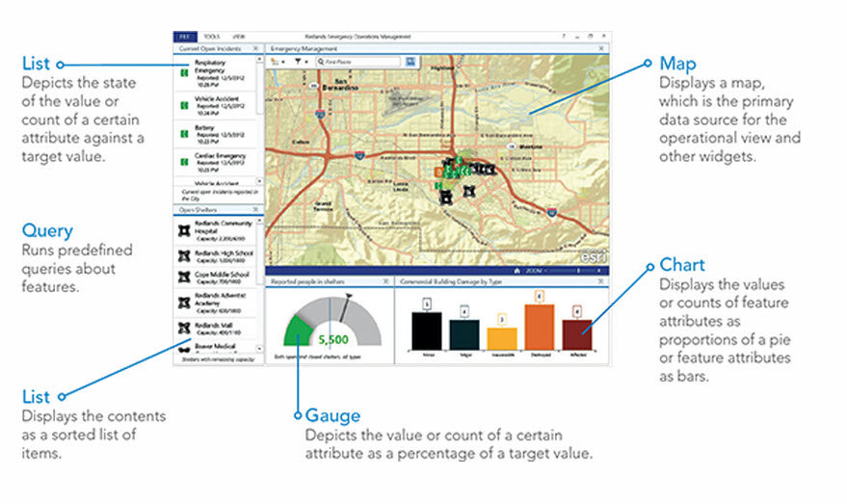Select the Respiratory Emergency incident
847x504 pixels.
coord(216,73)
